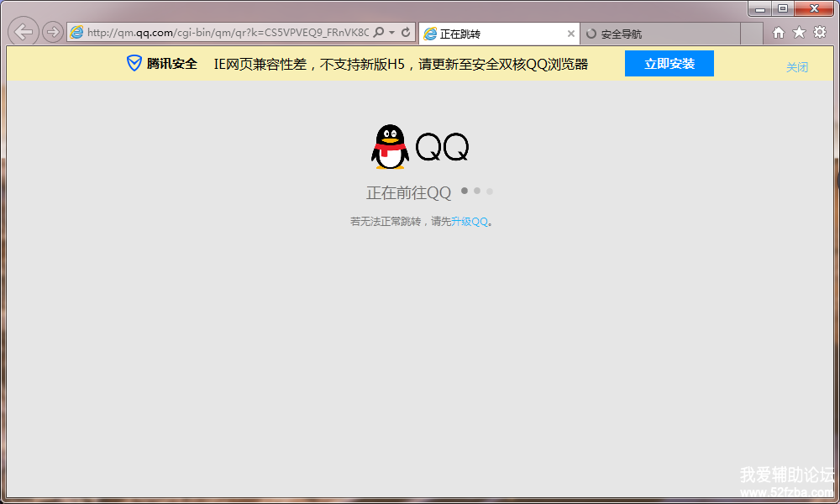Viewport: 840px width, 504px height.
Task: Switch to the 安全导航 tab
Action: (x=660, y=34)
